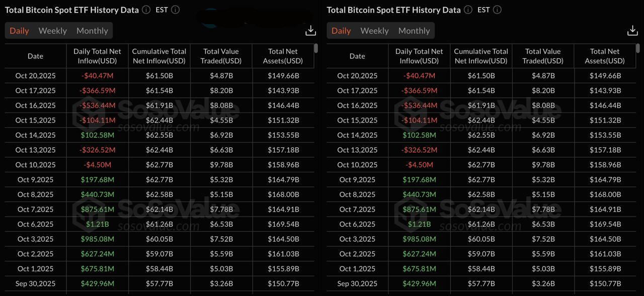Click the info icon beside the left panel title
Image resolution: width=644 pixels, height=296 pixels.
[146, 10]
